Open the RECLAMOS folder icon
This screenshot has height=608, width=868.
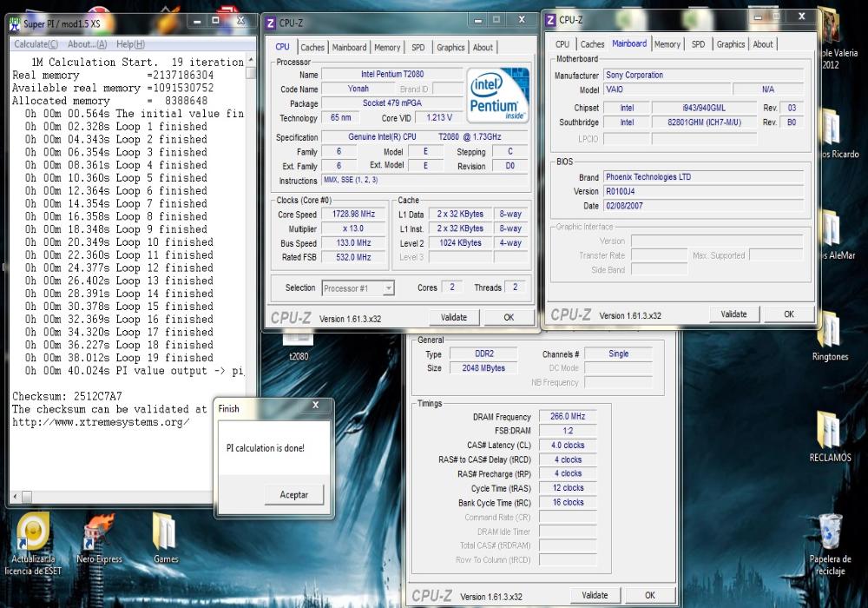[829, 436]
